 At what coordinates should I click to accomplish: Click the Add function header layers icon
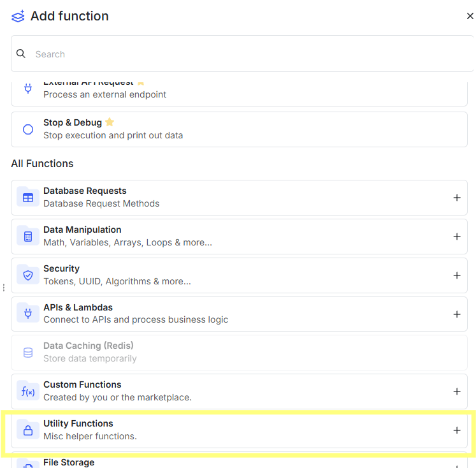(18, 16)
